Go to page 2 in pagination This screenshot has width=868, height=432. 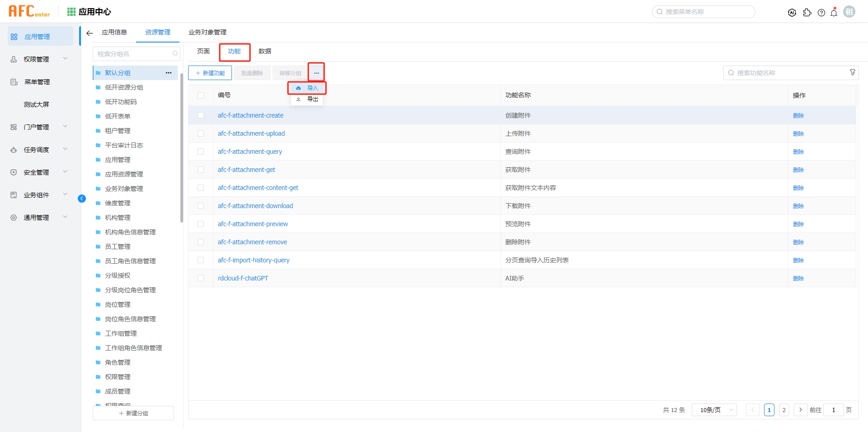coord(784,410)
